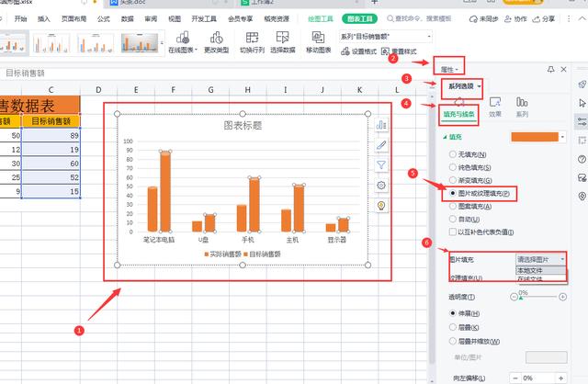This screenshot has height=384, width=588.
Task: Open the 页面布局 page layout tab
Action: 73,18
